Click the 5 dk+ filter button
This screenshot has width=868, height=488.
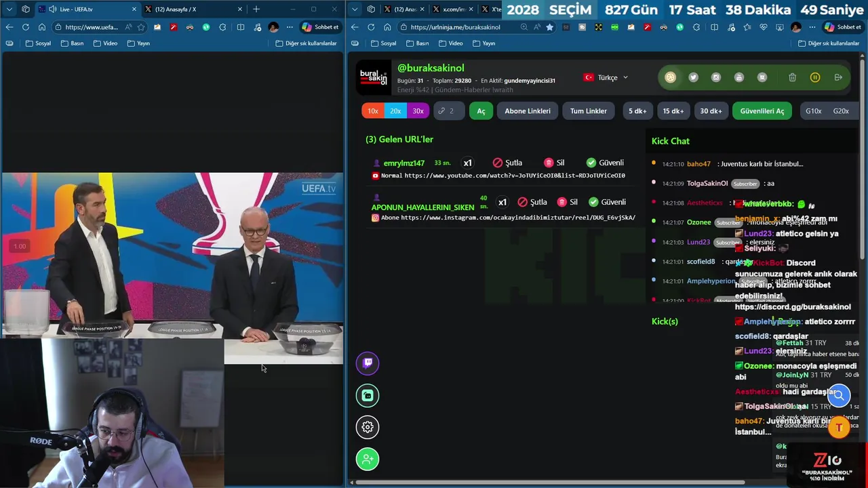click(x=637, y=111)
